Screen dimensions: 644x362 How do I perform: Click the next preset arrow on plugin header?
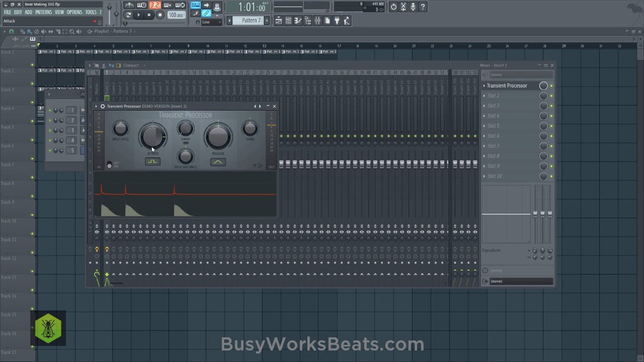tap(259, 106)
